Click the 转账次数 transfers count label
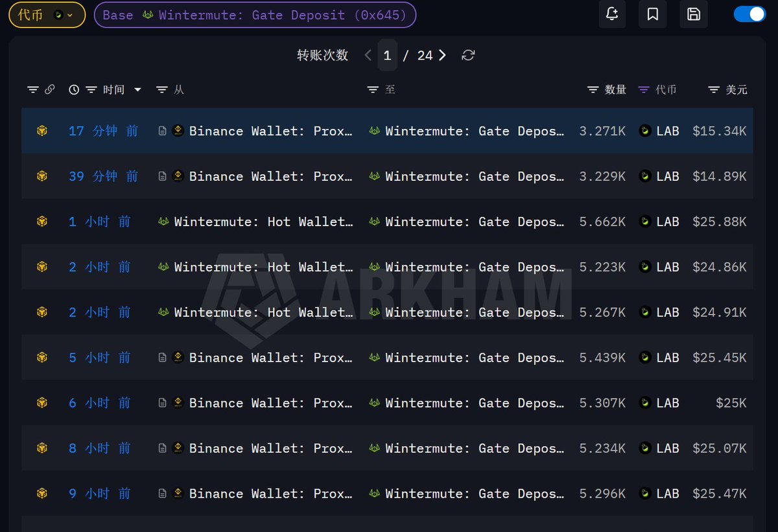Viewport: 778px width, 532px height. tap(323, 56)
